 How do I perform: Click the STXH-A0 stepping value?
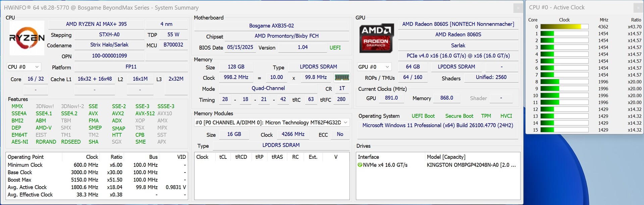pos(109,35)
